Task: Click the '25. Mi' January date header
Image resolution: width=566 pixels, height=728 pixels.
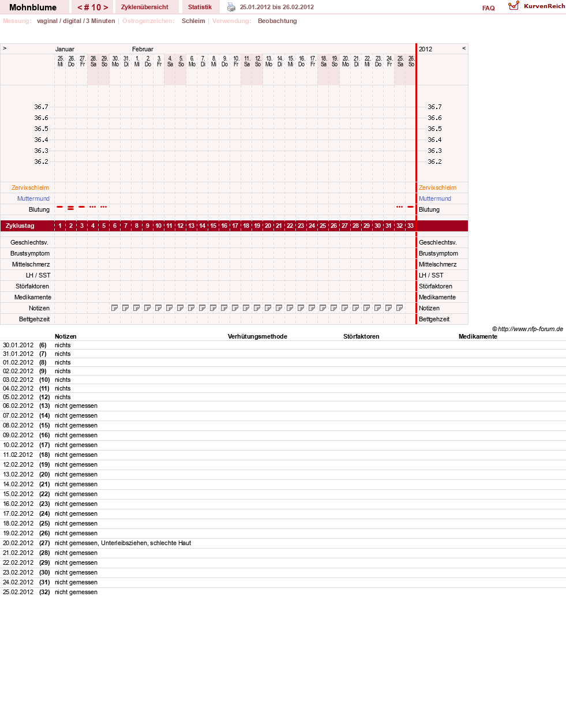Action: click(x=60, y=61)
